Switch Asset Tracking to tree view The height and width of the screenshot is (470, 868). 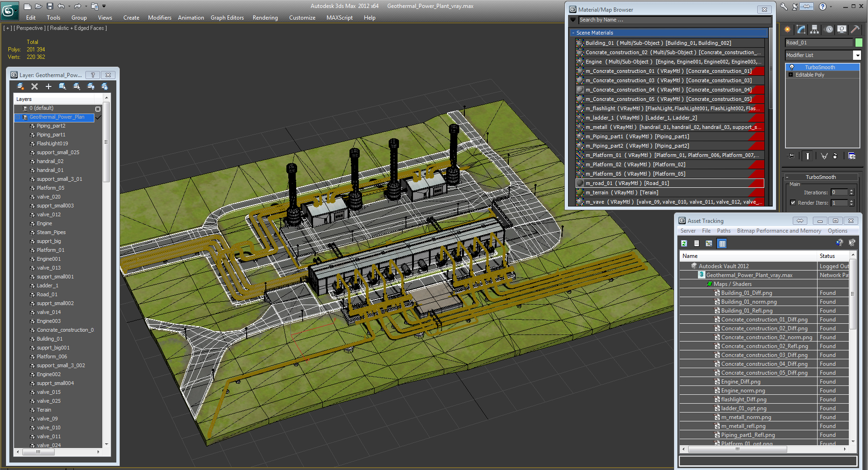pyautogui.click(x=709, y=243)
